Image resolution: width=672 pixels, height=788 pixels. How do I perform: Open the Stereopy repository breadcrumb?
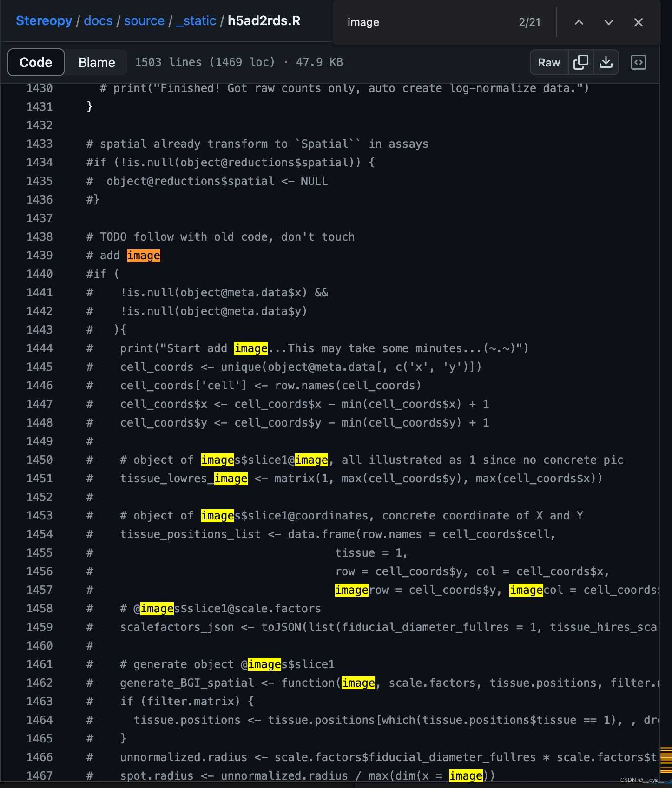pyautogui.click(x=44, y=21)
